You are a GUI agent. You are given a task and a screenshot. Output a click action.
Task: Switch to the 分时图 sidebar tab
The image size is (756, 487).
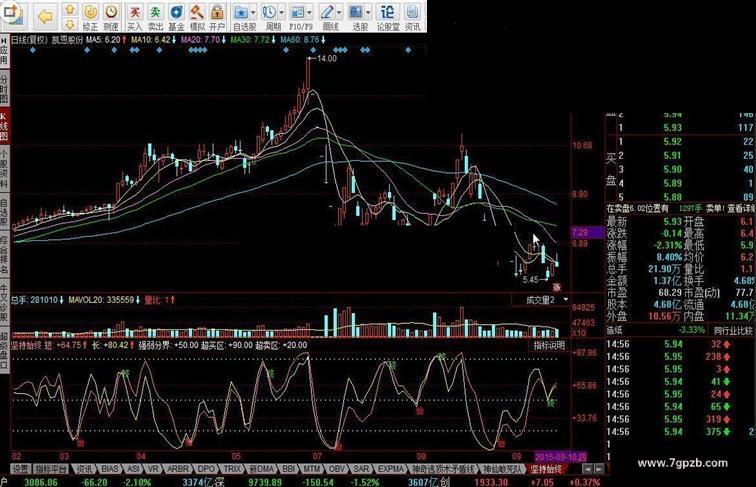point(4,89)
